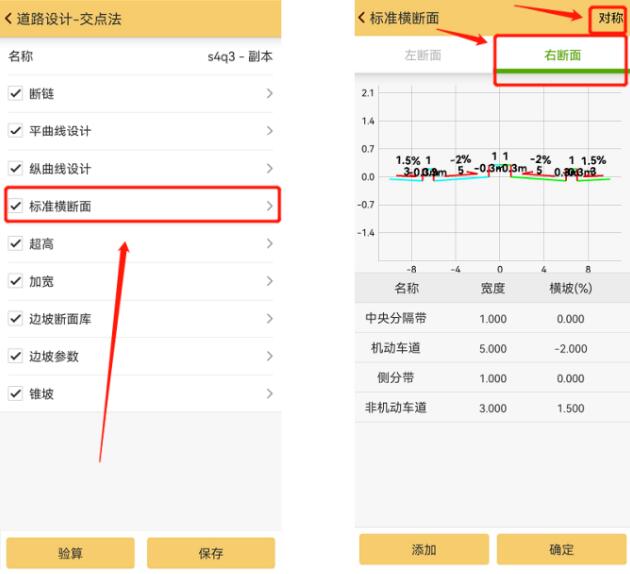
Task: Tap the cross-section chart preview
Action: click(x=492, y=175)
